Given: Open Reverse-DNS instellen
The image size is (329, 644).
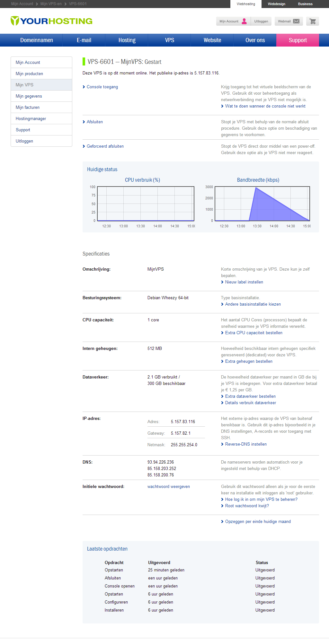Looking at the screenshot, I should [x=246, y=444].
